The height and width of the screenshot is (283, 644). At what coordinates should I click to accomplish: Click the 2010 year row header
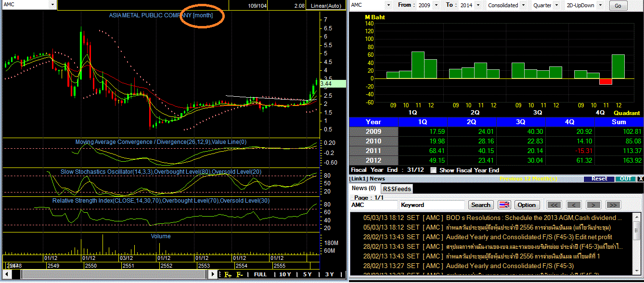[374, 141]
